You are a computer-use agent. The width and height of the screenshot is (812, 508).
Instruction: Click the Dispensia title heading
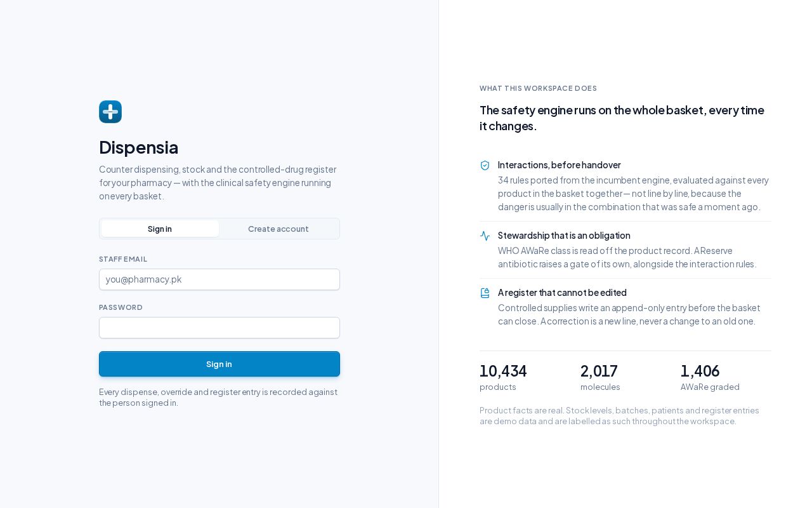point(138,147)
